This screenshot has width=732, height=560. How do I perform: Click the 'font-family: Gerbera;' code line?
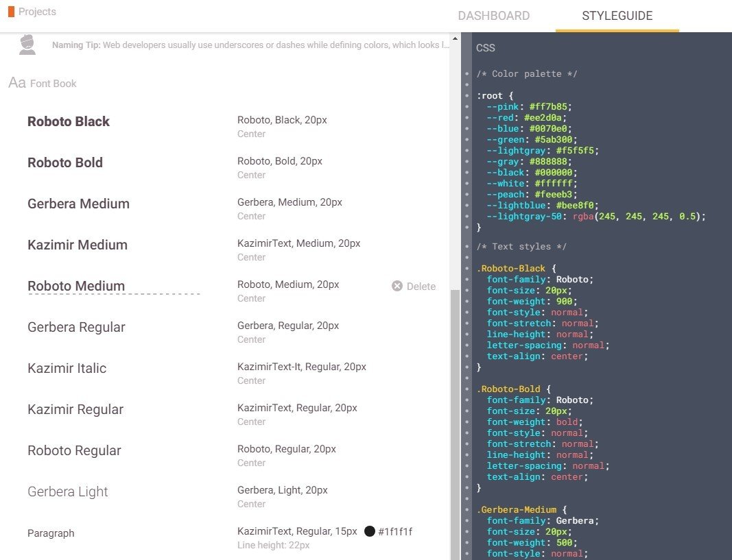point(543,520)
